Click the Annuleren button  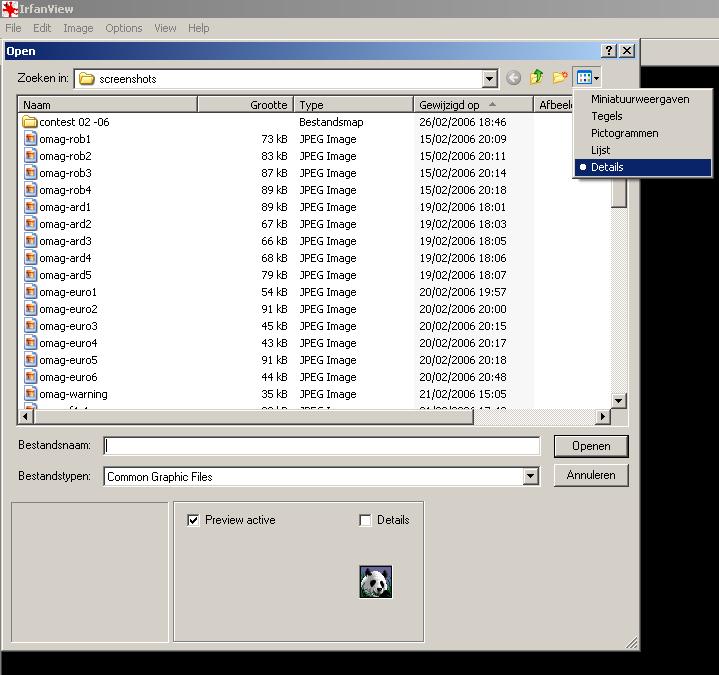point(590,475)
